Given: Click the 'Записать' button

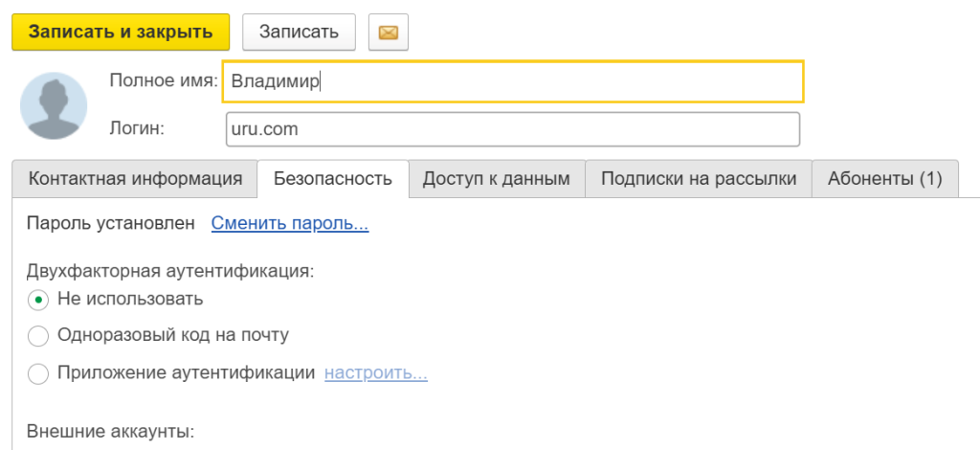Looking at the screenshot, I should (x=299, y=32).
